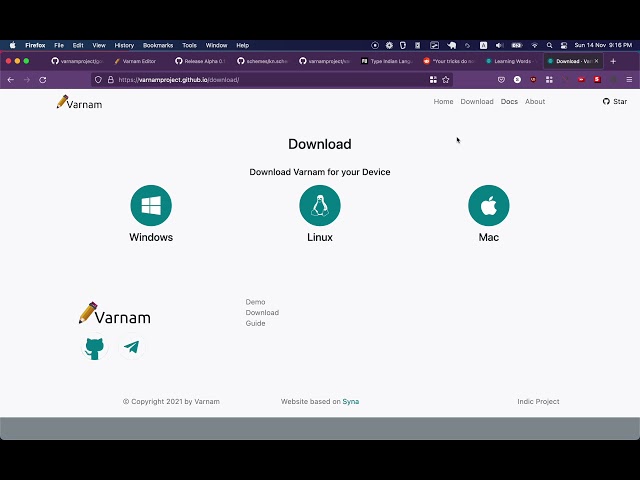
Task: Open the Guide footer link
Action: (256, 323)
